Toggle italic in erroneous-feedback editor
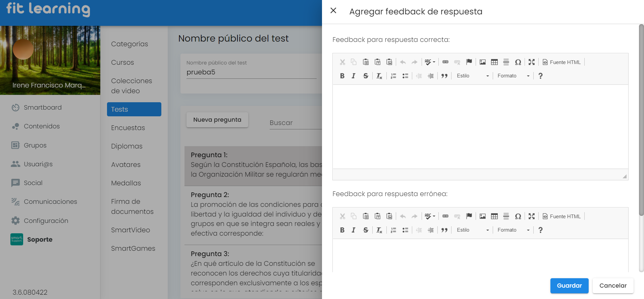The height and width of the screenshot is (299, 644). pos(354,230)
